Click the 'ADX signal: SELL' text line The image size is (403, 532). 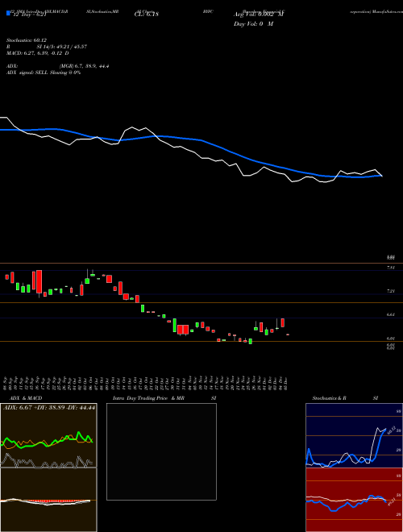(44, 73)
